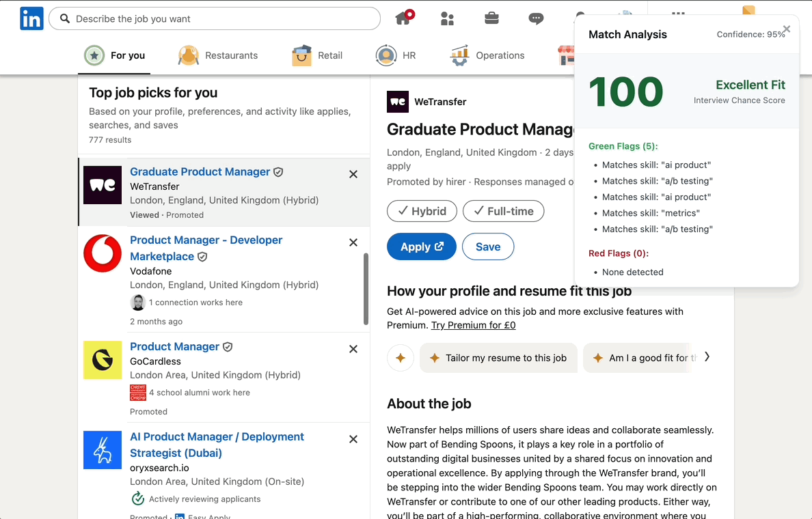
Task: Click the Apply button
Action: (422, 247)
